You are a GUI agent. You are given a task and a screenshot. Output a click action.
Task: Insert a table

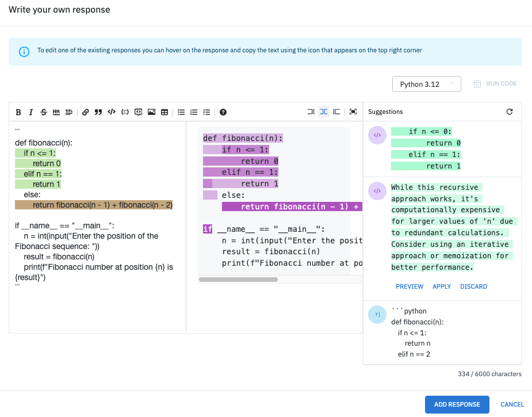click(x=164, y=112)
